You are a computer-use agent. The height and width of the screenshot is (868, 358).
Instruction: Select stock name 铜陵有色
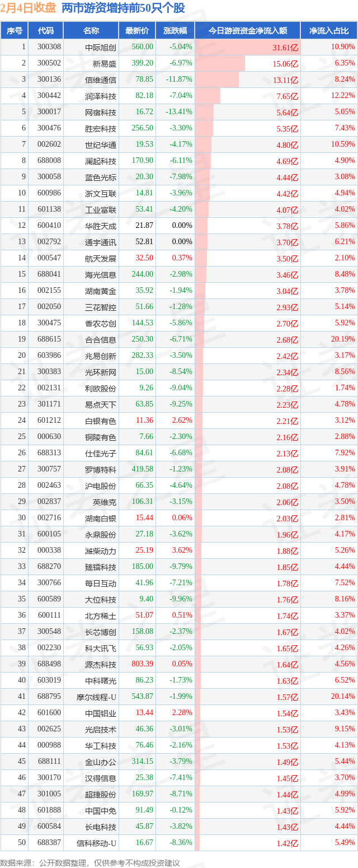pyautogui.click(x=101, y=437)
